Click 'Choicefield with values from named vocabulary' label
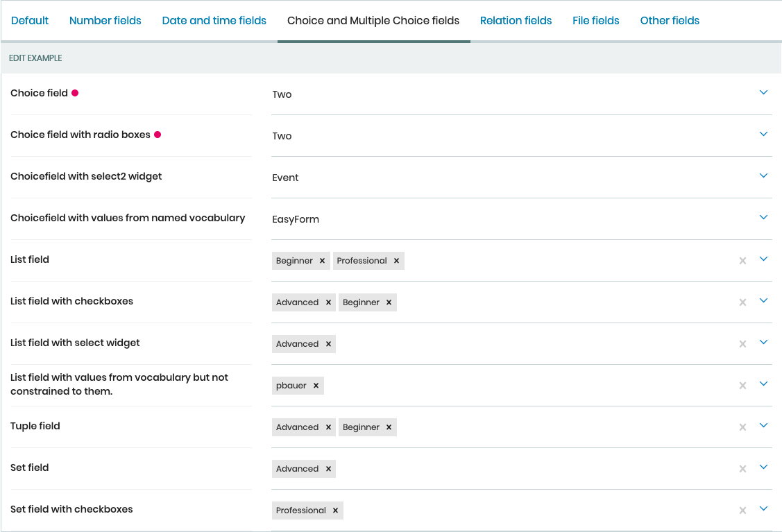The image size is (782, 532). coord(128,218)
